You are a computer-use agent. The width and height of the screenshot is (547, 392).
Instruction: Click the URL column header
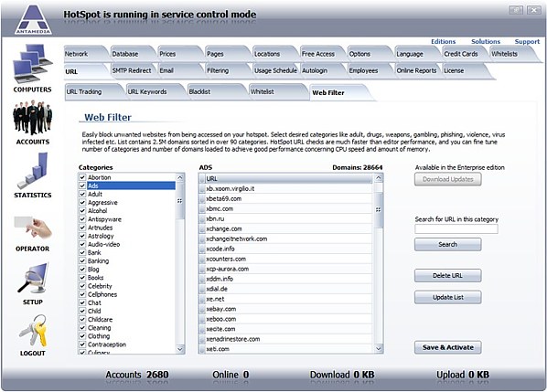coord(289,179)
